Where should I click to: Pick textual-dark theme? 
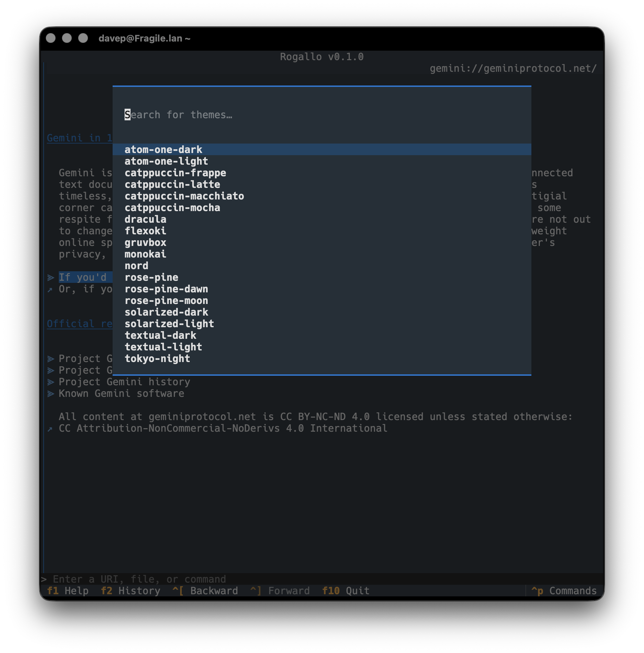pos(322,335)
